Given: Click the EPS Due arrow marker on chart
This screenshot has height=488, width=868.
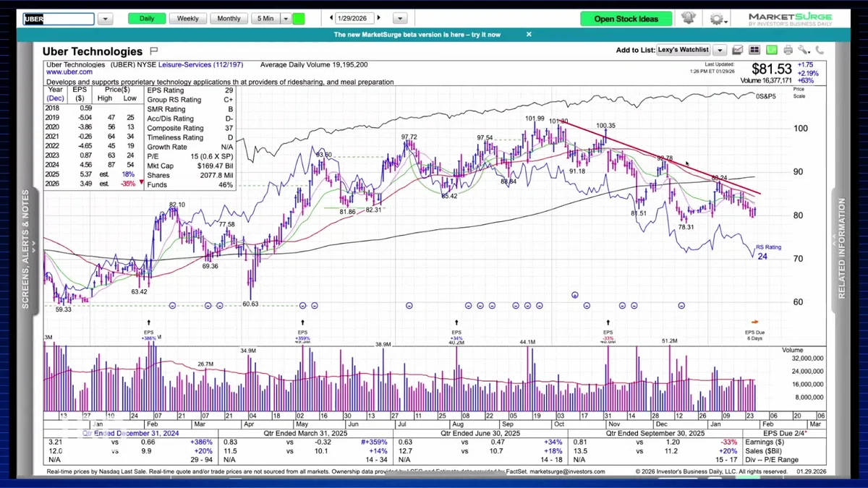Looking at the screenshot, I should [754, 322].
